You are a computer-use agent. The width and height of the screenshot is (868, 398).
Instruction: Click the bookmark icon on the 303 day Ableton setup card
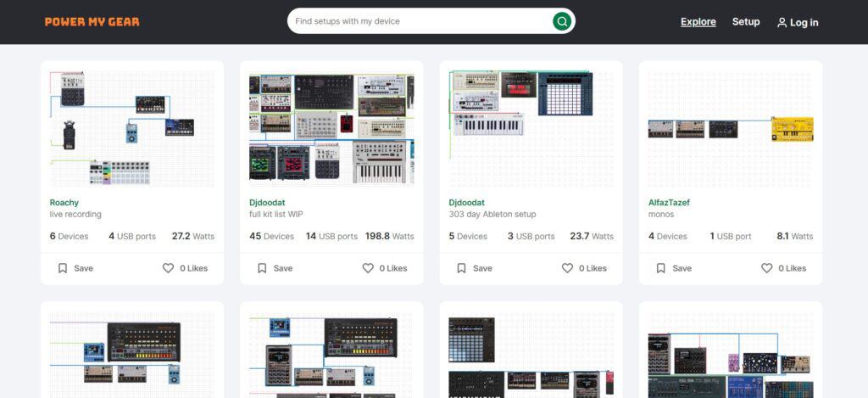[461, 268]
